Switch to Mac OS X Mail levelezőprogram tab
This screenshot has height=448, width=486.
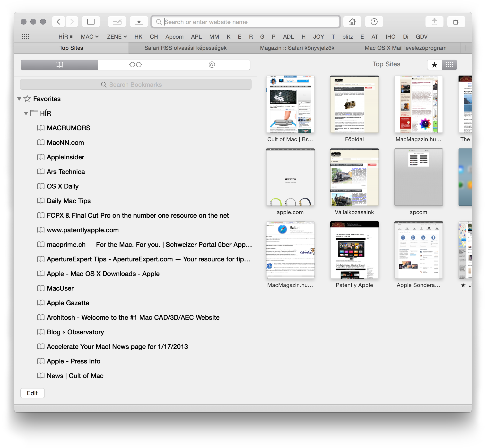(x=406, y=48)
